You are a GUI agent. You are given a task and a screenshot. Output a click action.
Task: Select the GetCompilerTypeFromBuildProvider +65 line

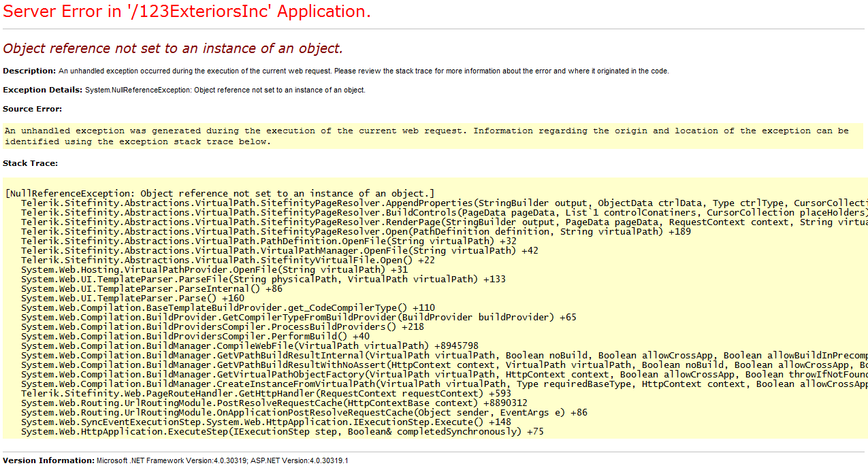tap(299, 317)
